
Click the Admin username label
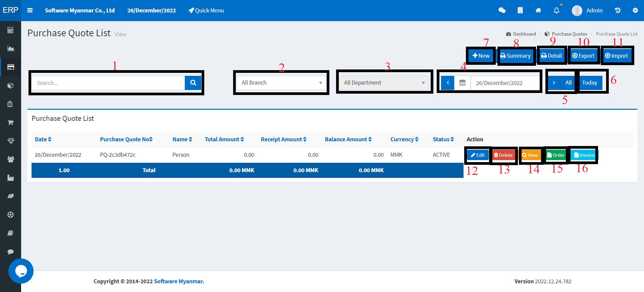pyautogui.click(x=594, y=10)
